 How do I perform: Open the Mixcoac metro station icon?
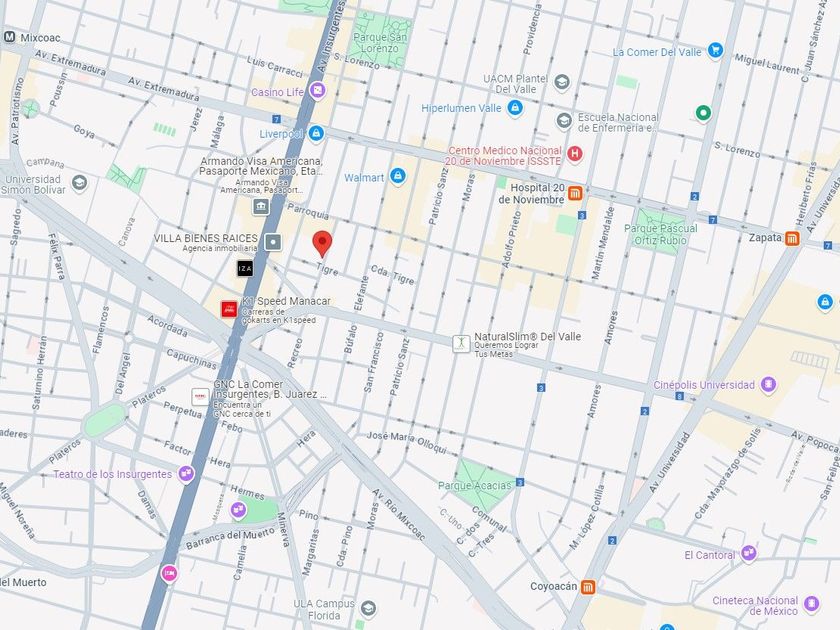(9, 37)
